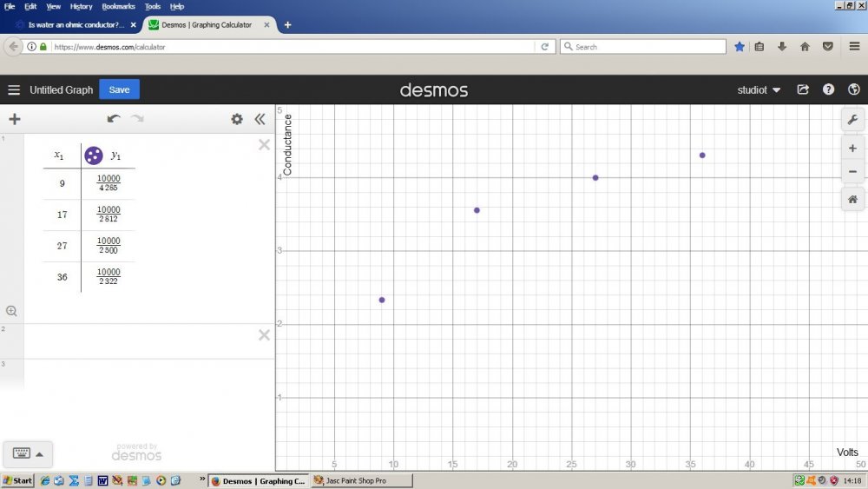Zoom out on the graph
868x489 pixels.
click(x=852, y=171)
